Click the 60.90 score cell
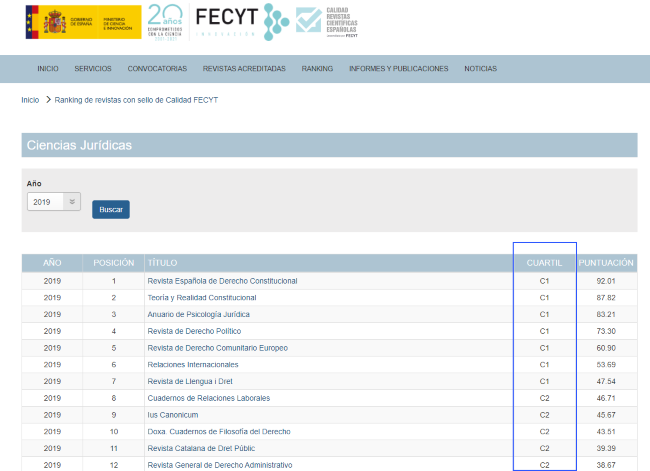This screenshot has width=650, height=471. 606,348
